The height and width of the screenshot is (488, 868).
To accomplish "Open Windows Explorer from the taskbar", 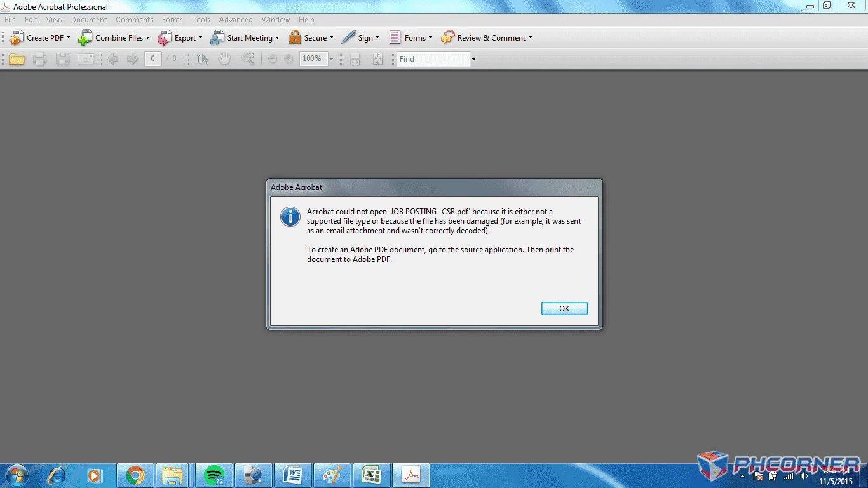I will tap(172, 475).
